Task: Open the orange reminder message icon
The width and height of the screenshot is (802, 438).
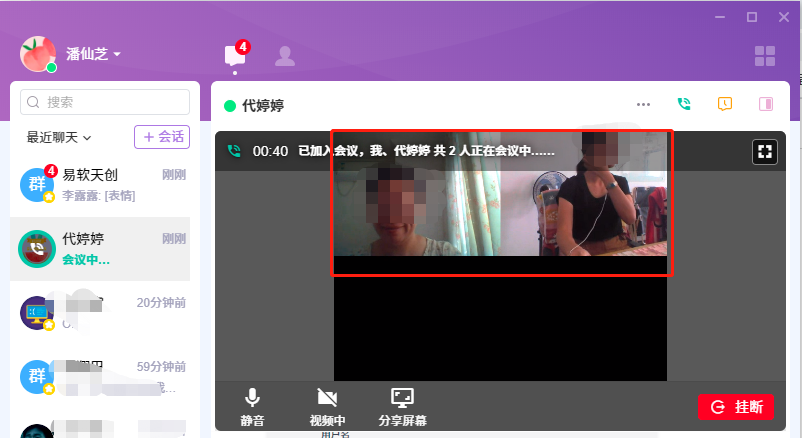Action: point(725,104)
